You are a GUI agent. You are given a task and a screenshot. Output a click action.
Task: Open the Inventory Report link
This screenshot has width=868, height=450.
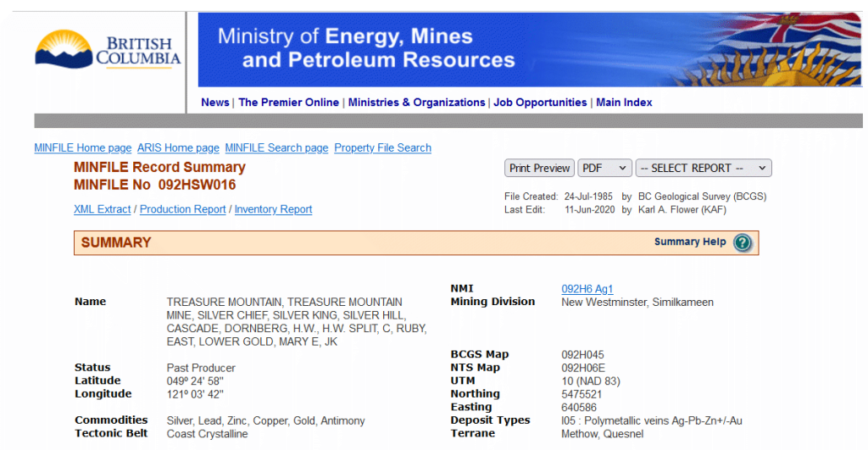(273, 209)
